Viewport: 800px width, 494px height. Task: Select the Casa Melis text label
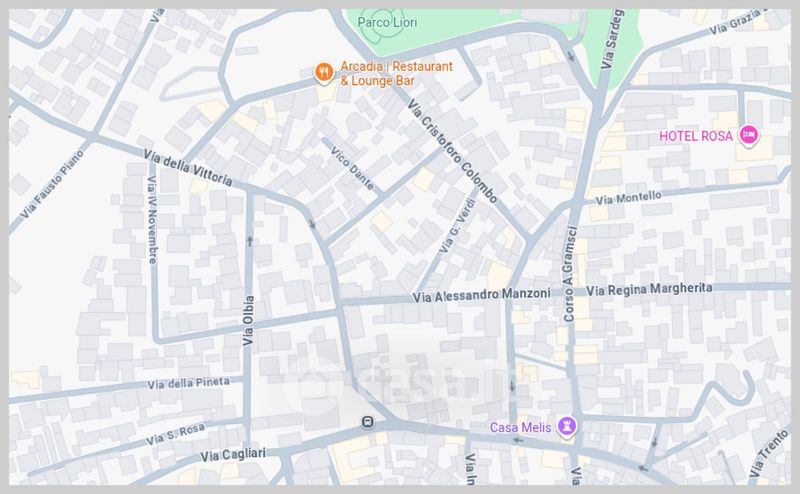(x=520, y=427)
